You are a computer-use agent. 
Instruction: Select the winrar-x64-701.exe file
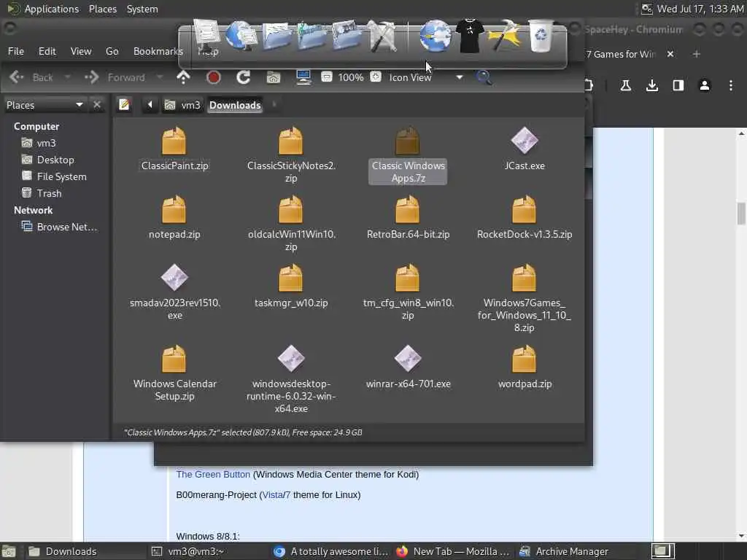pos(409,367)
